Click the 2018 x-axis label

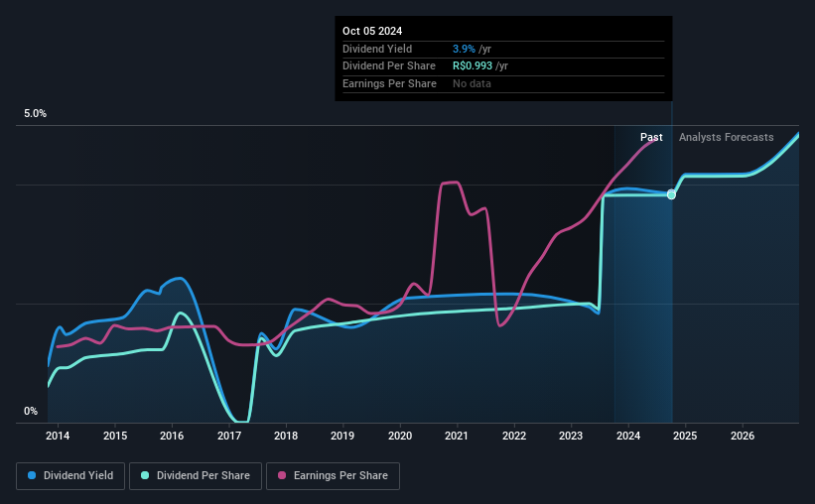click(x=286, y=436)
